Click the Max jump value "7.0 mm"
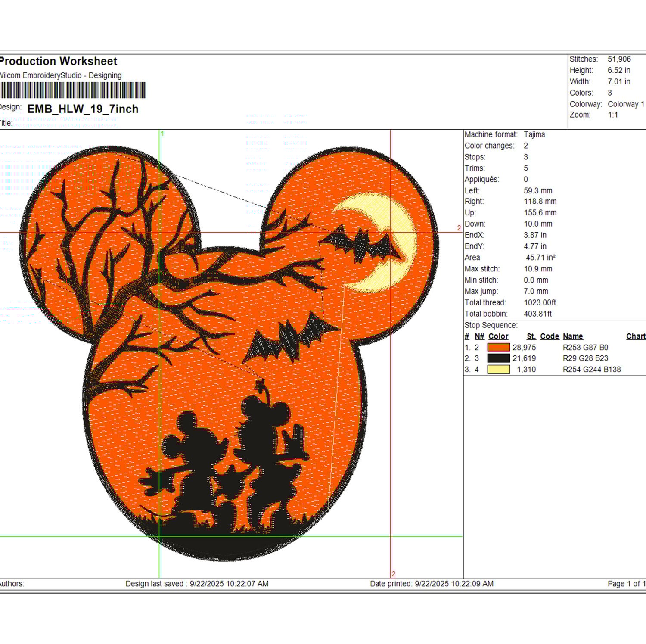The image size is (646, 644). pyautogui.click(x=536, y=291)
